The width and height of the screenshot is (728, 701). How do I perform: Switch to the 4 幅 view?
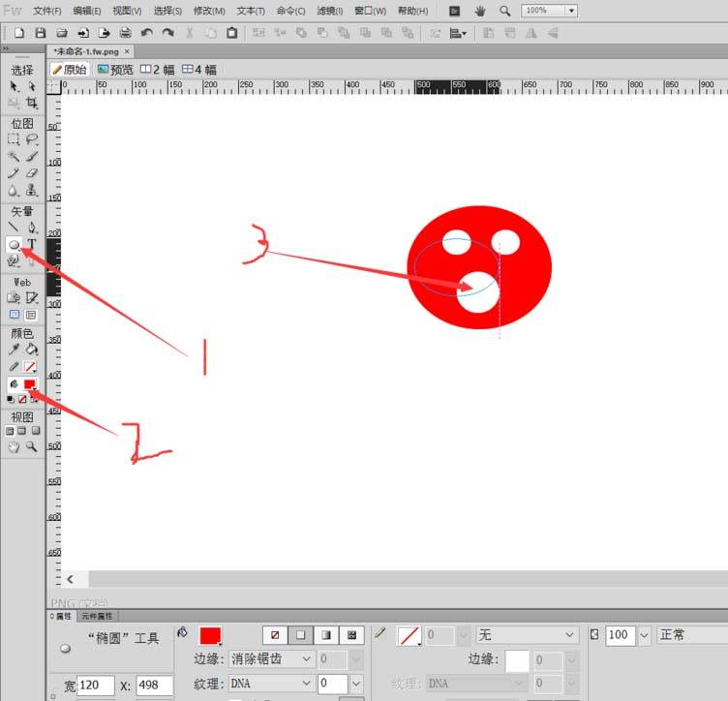(199, 70)
